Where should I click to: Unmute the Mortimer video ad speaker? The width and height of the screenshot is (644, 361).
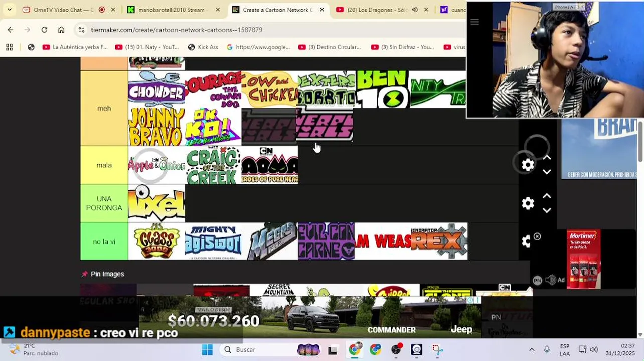pos(550,280)
